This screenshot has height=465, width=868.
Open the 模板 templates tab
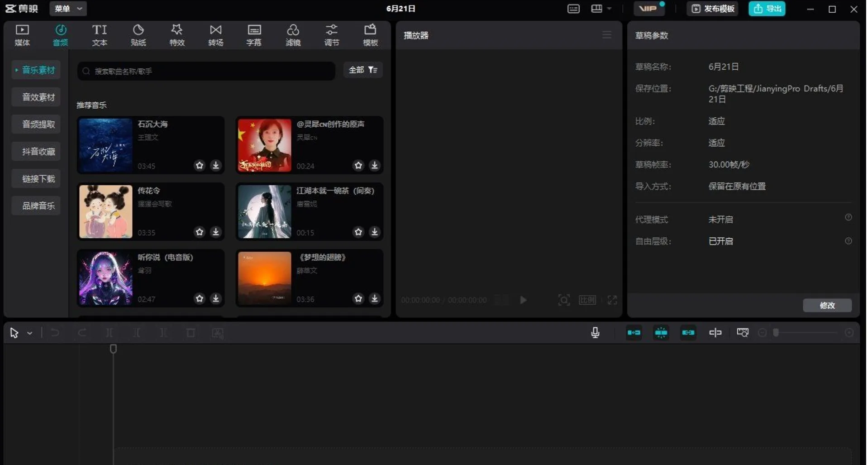coord(370,35)
